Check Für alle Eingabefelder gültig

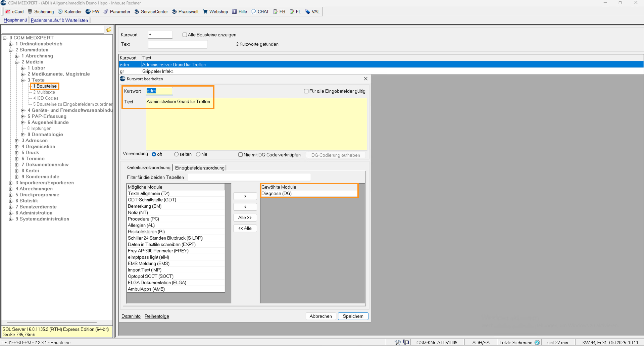click(x=306, y=91)
